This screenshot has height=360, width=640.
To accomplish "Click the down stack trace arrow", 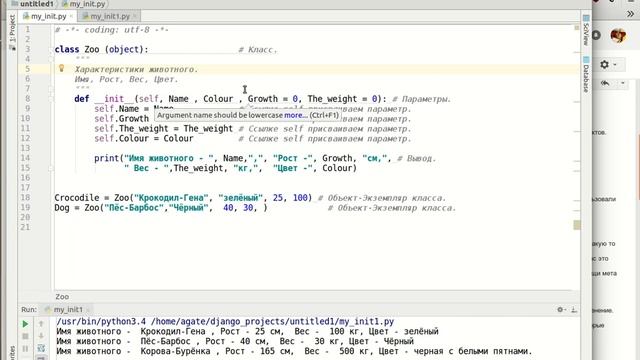I will click(41, 336).
